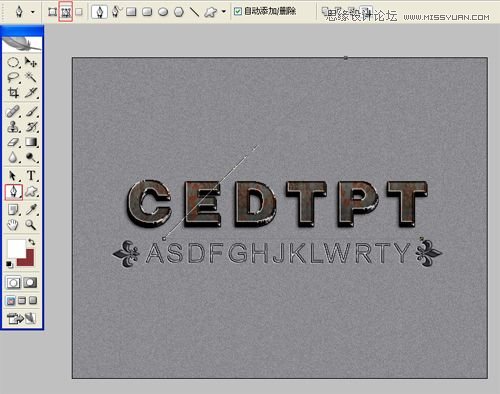500x394 pixels.
Task: Select the Move tool
Action: tap(31, 62)
